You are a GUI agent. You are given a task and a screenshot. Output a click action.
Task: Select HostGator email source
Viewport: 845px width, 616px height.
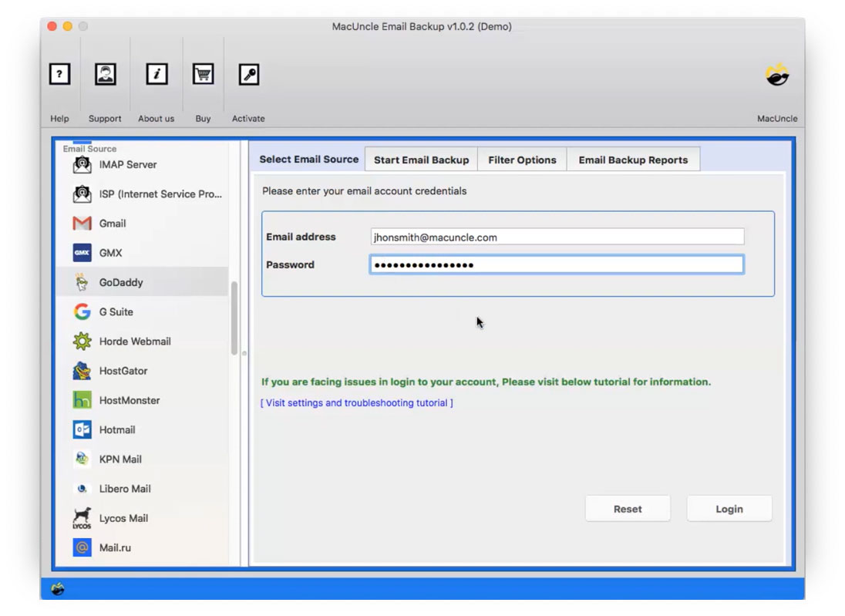[123, 371]
